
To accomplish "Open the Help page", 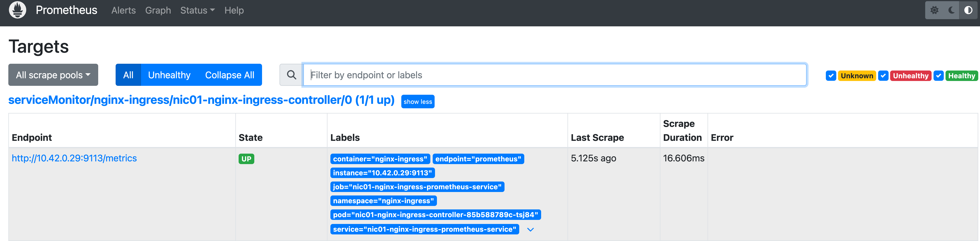I will point(234,10).
